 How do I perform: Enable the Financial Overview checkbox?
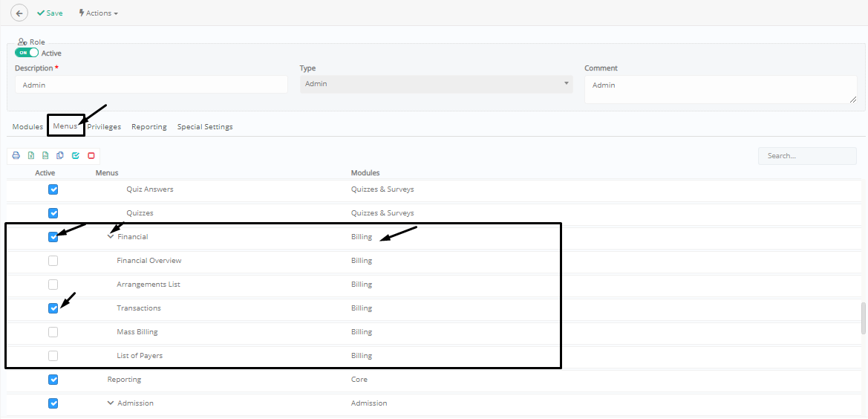(53, 261)
